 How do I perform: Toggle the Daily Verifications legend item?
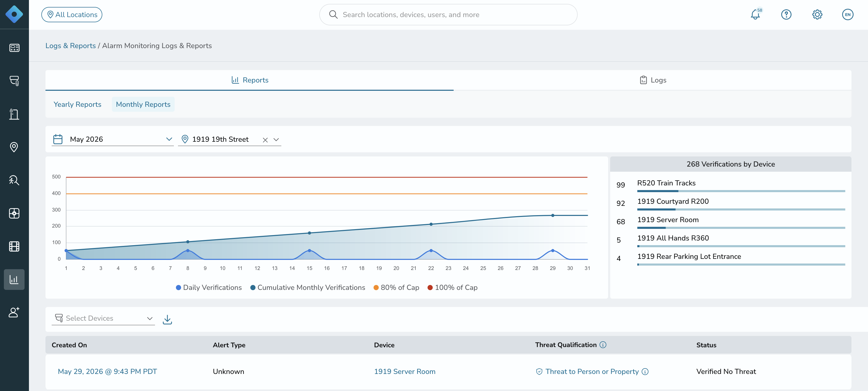tap(209, 287)
